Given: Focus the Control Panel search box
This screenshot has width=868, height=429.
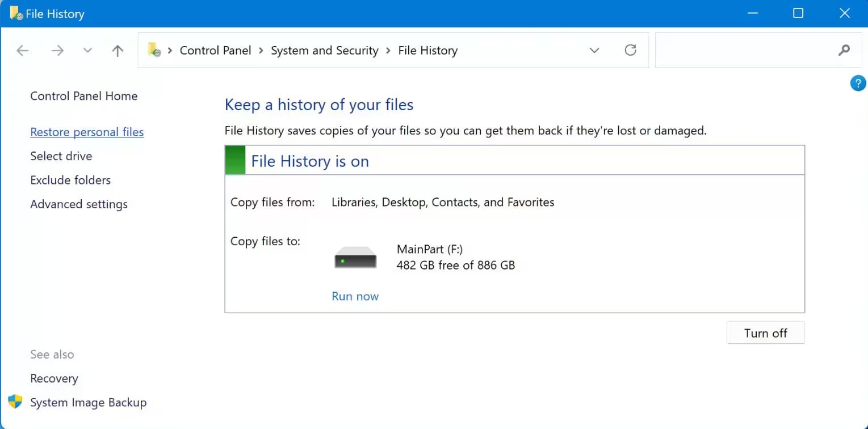Looking at the screenshot, I should (x=759, y=50).
